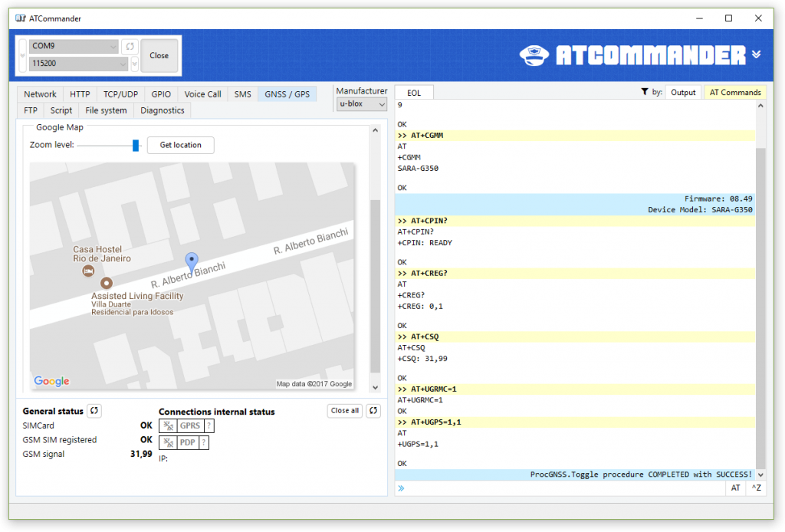785x532 pixels.
Task: Open the Diagnostics tab
Action: pyautogui.click(x=163, y=110)
